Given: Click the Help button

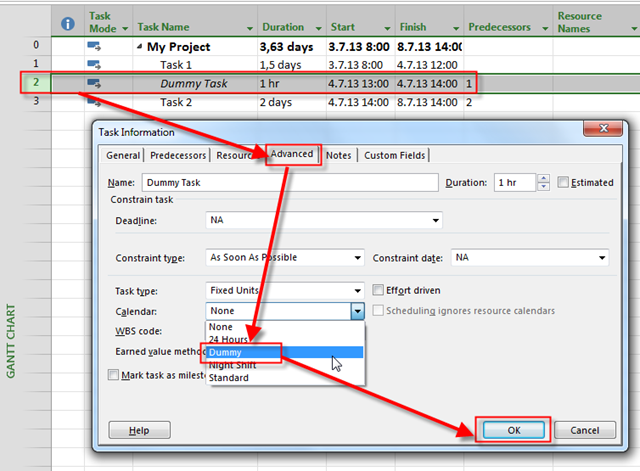Looking at the screenshot, I should point(141,430).
